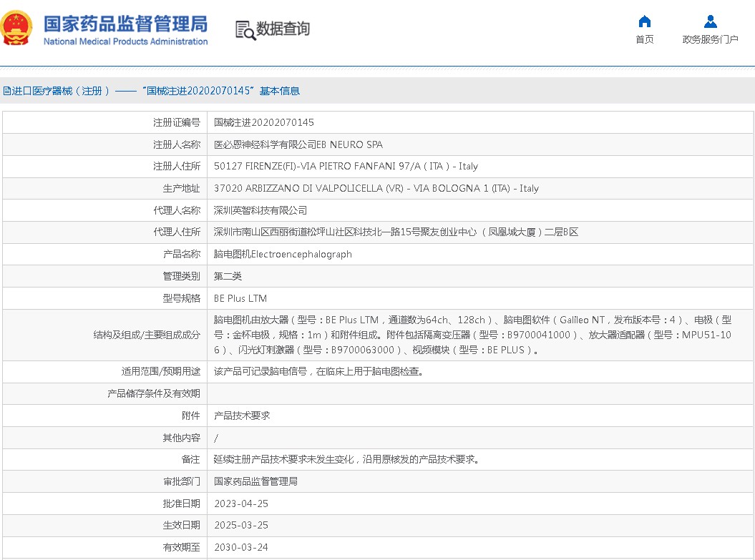
Task: Click the BE Plus LTM model value
Action: tap(240, 298)
